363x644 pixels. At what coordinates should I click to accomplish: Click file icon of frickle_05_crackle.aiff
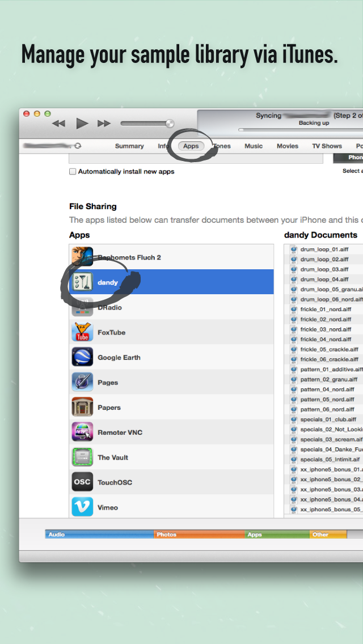(x=294, y=349)
